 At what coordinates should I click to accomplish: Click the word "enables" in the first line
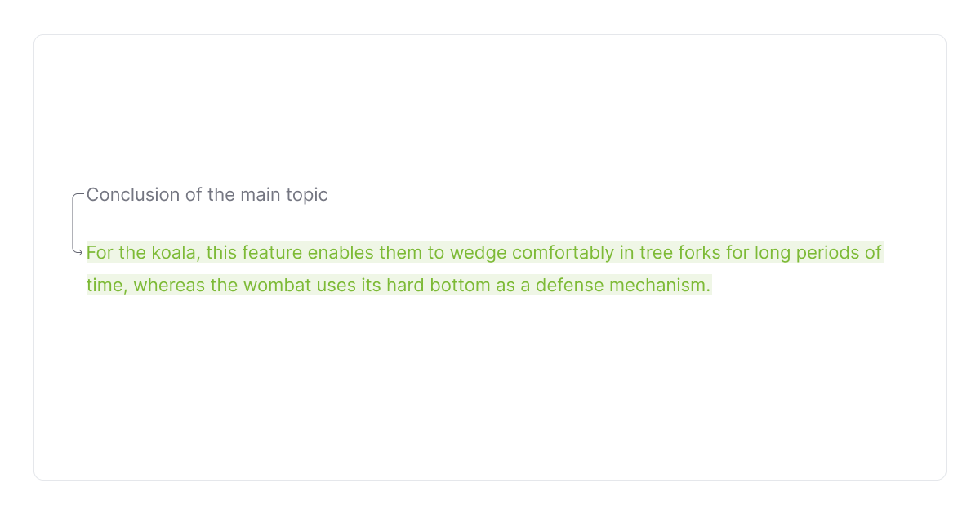tap(335, 253)
